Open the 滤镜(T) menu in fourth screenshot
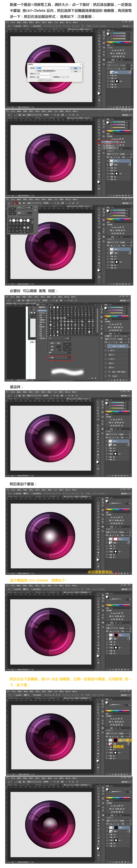The image size is (137, 868). point(49,297)
